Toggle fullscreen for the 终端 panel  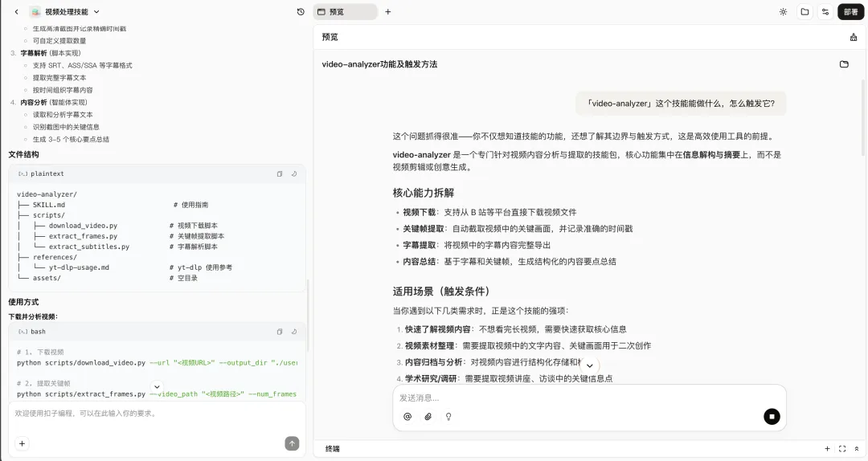click(x=842, y=449)
